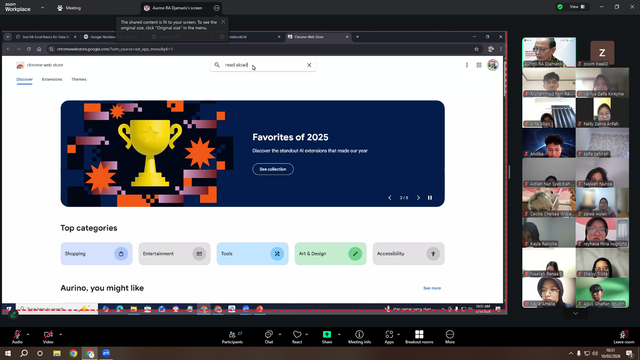Go to the previous carousel slide
This screenshot has width=640, height=360.
390,198
